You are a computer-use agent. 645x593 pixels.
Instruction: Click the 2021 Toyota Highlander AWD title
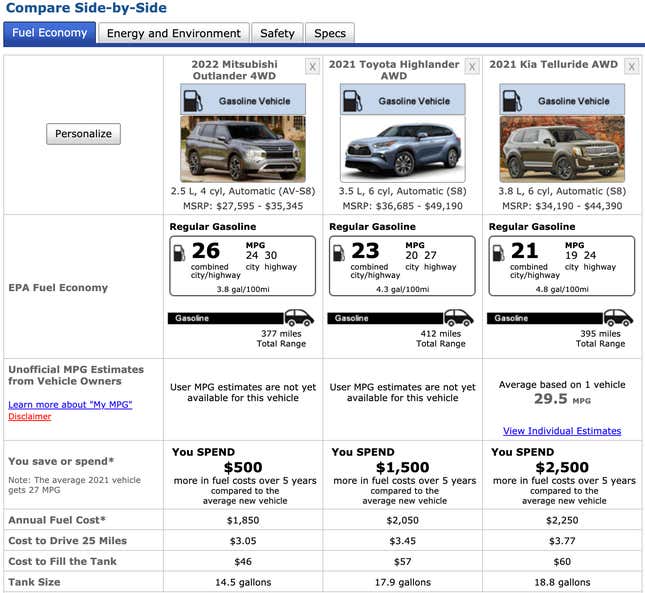[x=394, y=70]
